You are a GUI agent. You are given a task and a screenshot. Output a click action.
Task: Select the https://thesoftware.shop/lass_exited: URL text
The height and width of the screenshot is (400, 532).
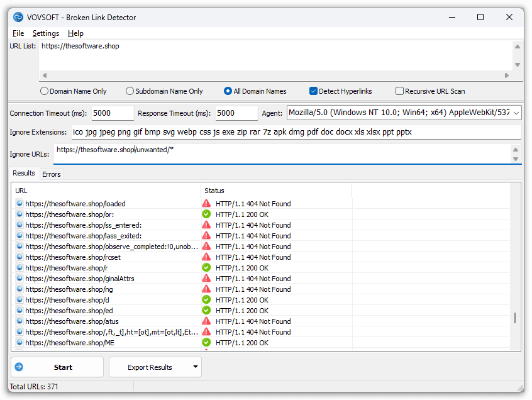tap(84, 235)
